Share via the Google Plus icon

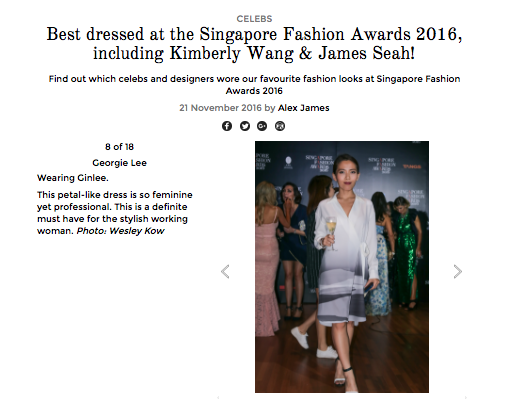262,126
